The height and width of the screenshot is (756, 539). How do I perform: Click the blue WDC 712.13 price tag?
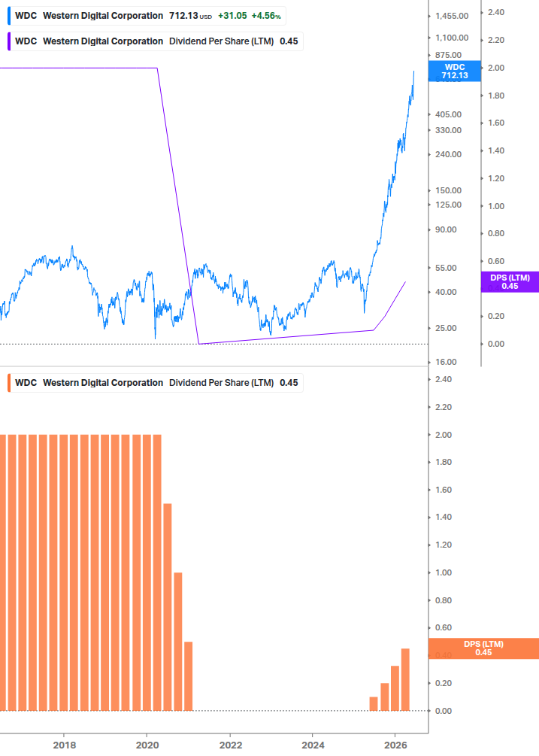click(454, 71)
